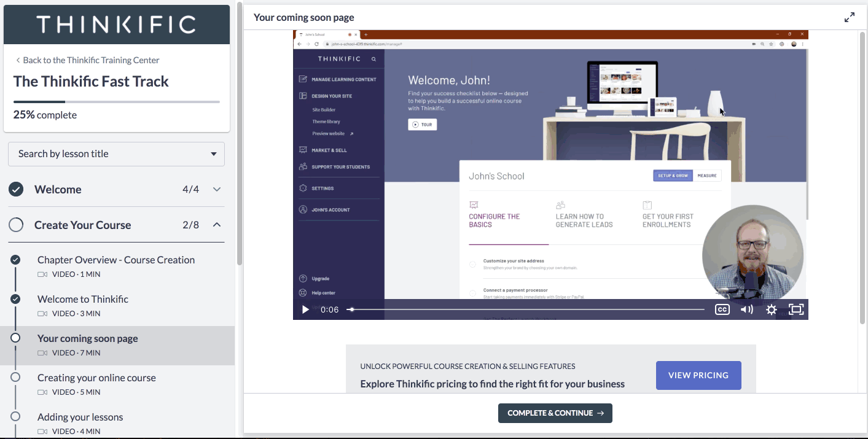Click Adding your lessons status circle

click(x=15, y=416)
